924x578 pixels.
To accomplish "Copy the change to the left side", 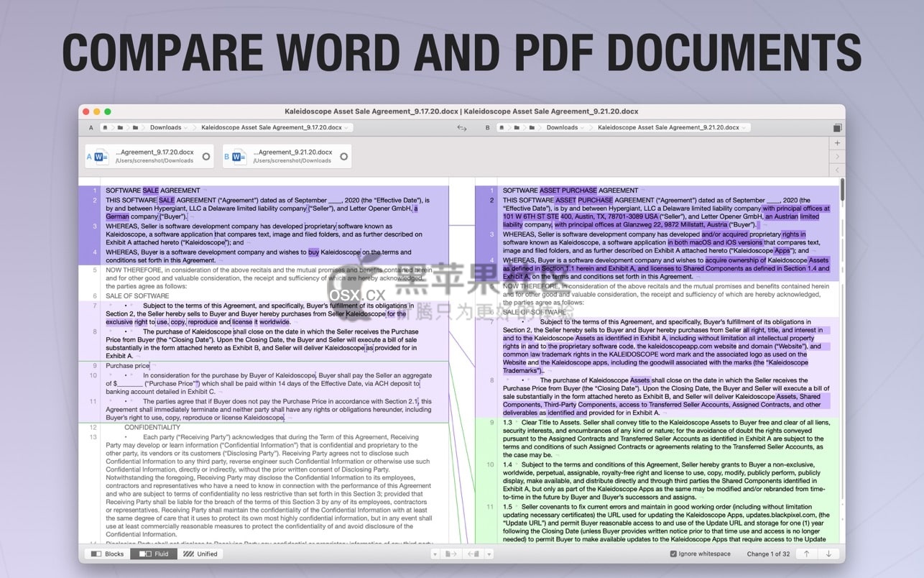I will 473,554.
